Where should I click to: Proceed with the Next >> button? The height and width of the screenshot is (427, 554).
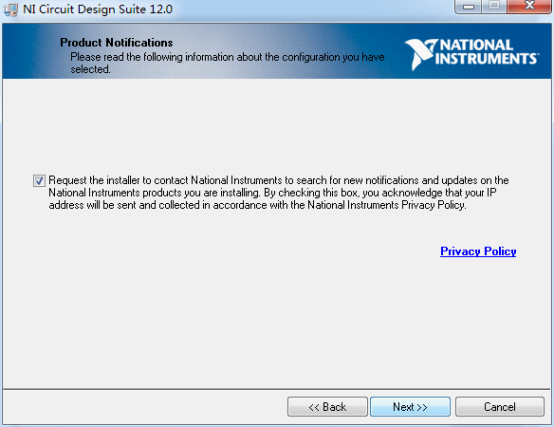point(410,407)
